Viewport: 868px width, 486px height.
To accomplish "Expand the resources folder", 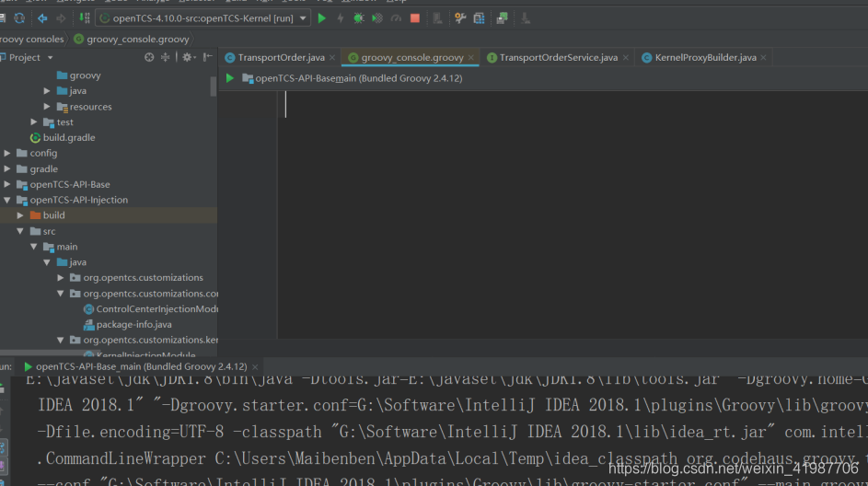I will (x=47, y=106).
